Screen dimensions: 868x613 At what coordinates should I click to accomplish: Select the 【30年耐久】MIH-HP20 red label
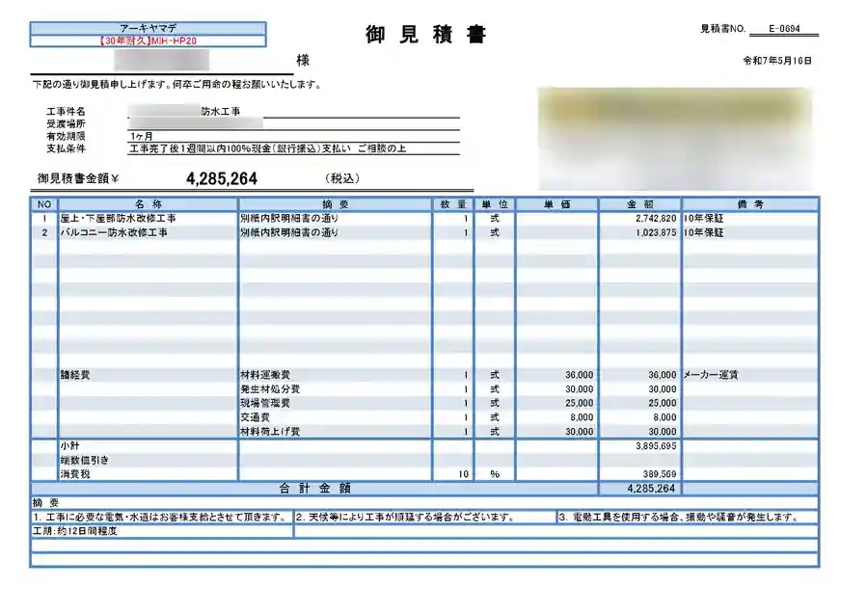[148, 40]
